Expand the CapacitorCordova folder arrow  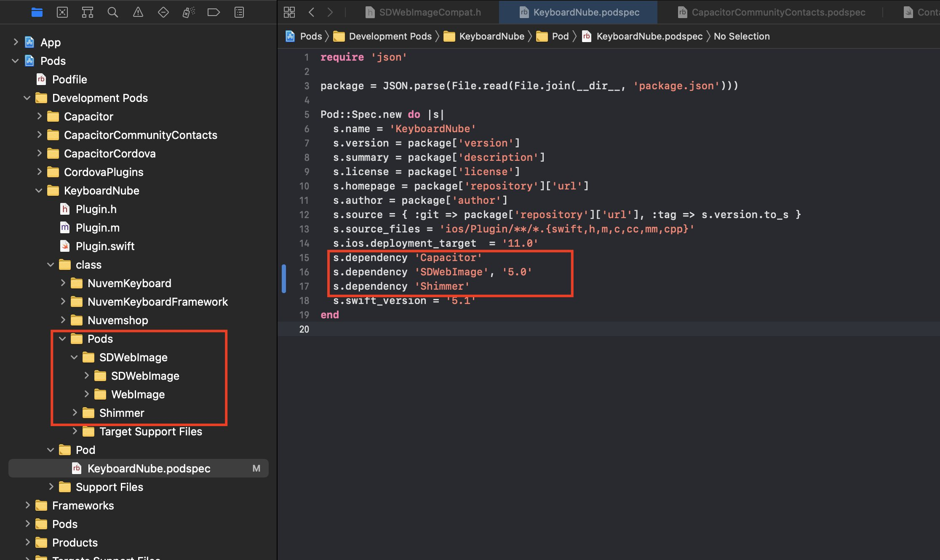point(39,153)
